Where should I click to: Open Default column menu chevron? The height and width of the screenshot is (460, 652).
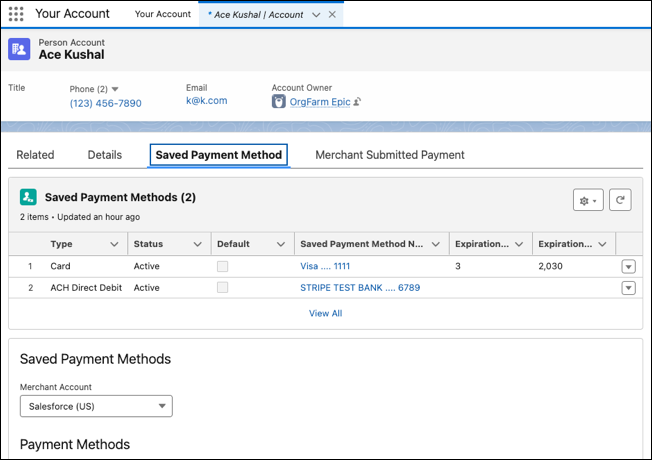(x=281, y=244)
